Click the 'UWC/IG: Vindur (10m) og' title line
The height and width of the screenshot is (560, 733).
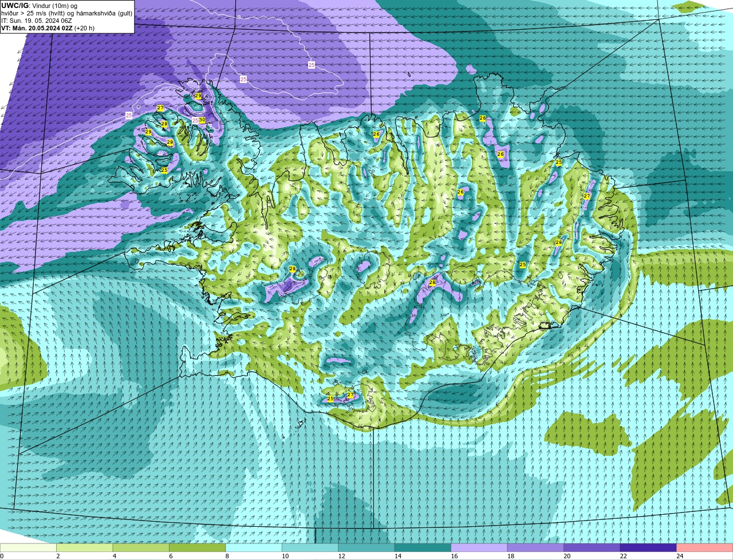[39, 5]
